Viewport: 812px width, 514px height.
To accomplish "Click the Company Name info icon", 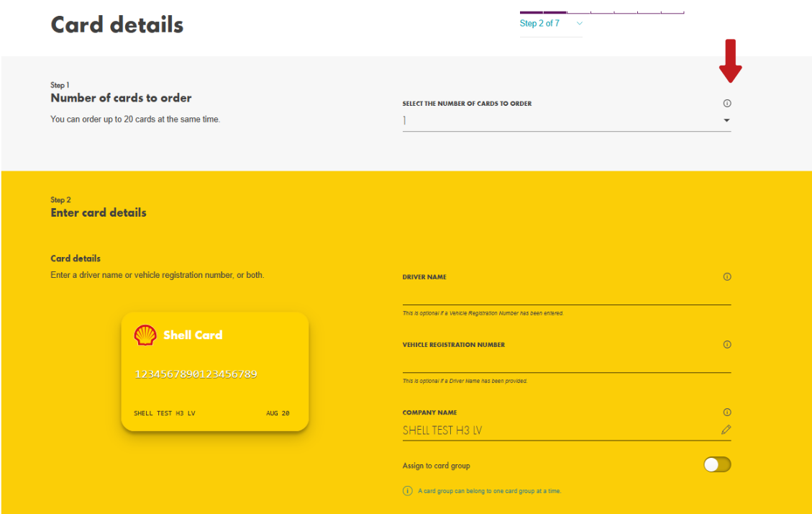I will (727, 412).
